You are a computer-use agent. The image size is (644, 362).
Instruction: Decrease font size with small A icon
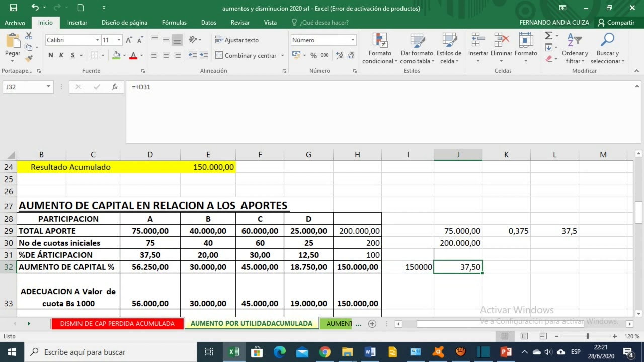pyautogui.click(x=140, y=40)
